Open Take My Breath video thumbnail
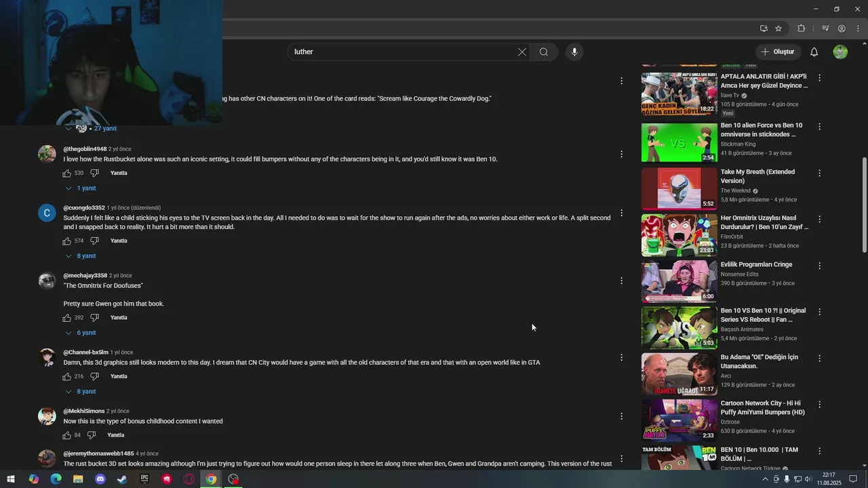The image size is (868, 488). pyautogui.click(x=679, y=188)
